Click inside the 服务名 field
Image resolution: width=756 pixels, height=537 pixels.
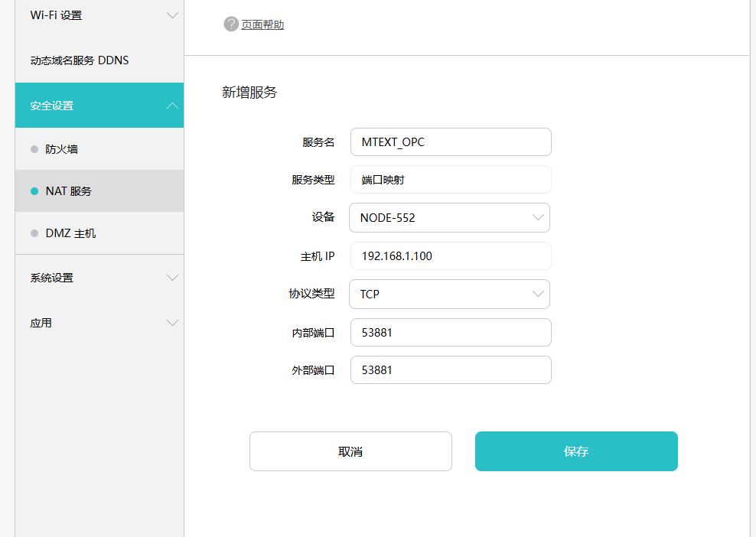(451, 142)
